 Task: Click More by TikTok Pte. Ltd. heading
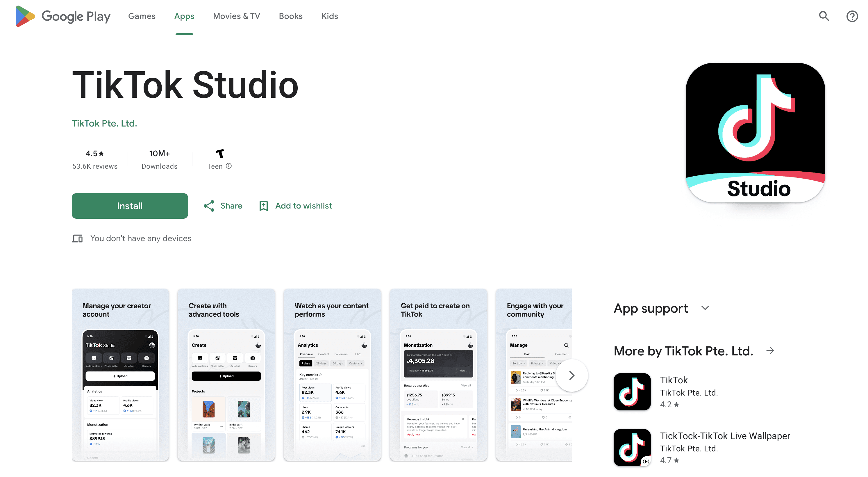pos(683,351)
